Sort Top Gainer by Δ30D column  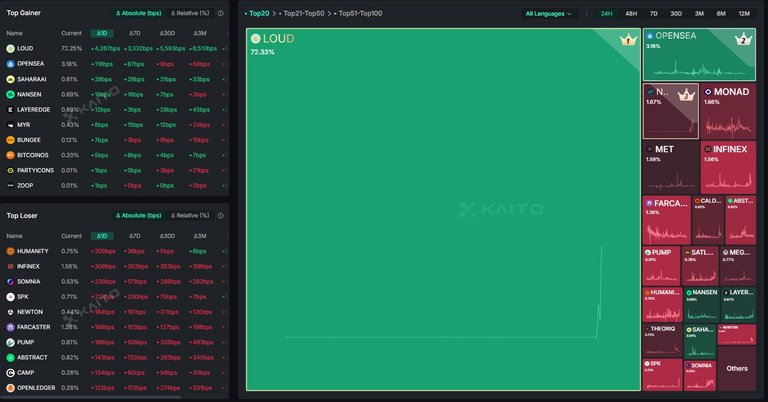(167, 33)
